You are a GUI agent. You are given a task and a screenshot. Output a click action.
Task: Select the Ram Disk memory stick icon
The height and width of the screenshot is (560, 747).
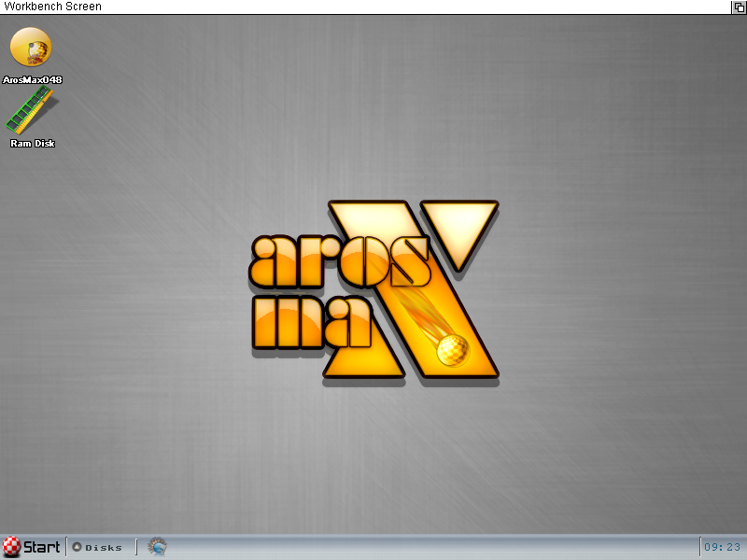32,110
